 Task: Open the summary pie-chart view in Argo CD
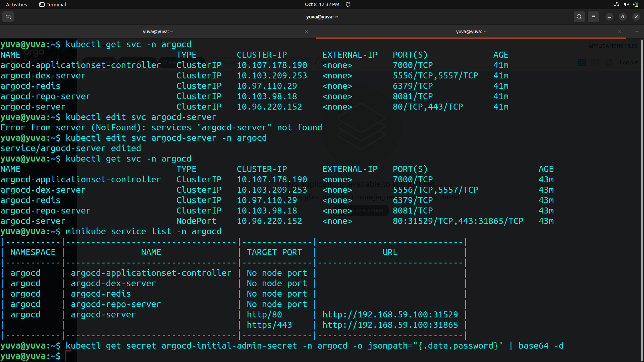point(609,63)
